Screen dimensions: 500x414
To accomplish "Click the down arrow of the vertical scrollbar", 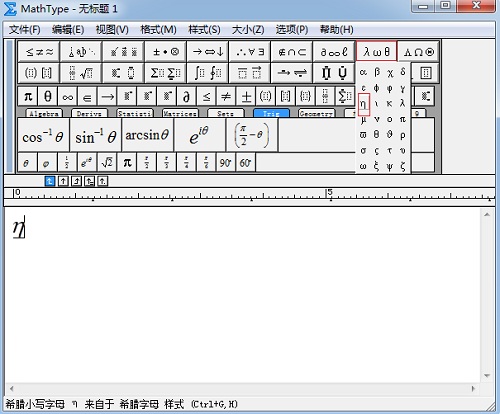I will [487, 376].
